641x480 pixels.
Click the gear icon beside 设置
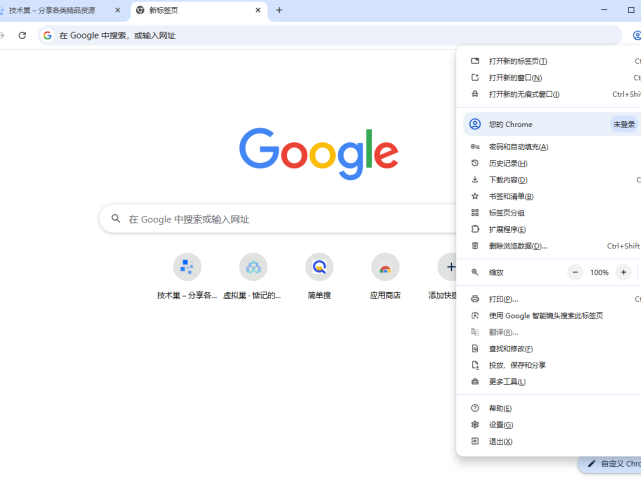(475, 425)
